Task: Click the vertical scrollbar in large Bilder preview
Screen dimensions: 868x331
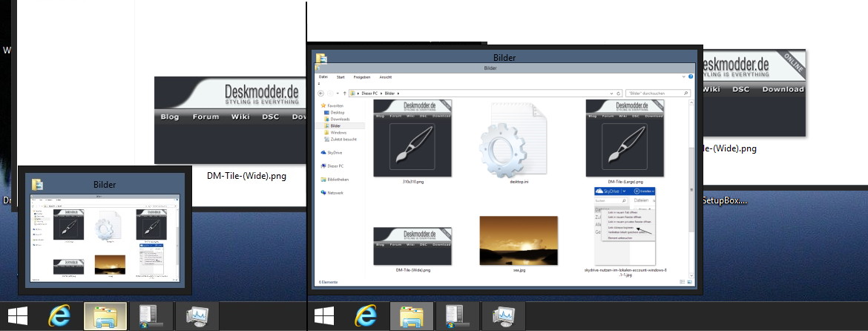Action: click(x=691, y=189)
